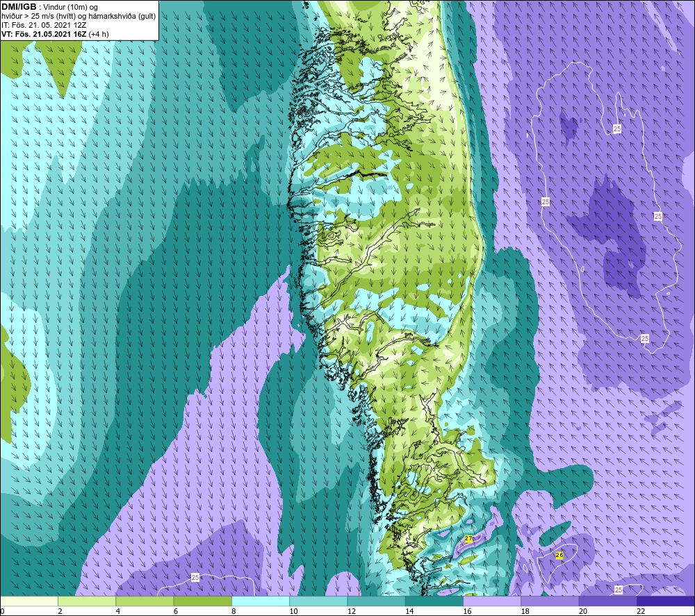The width and height of the screenshot is (695, 616).
Task: Click the '25' gust contour label west of the coast
Action: (195, 578)
